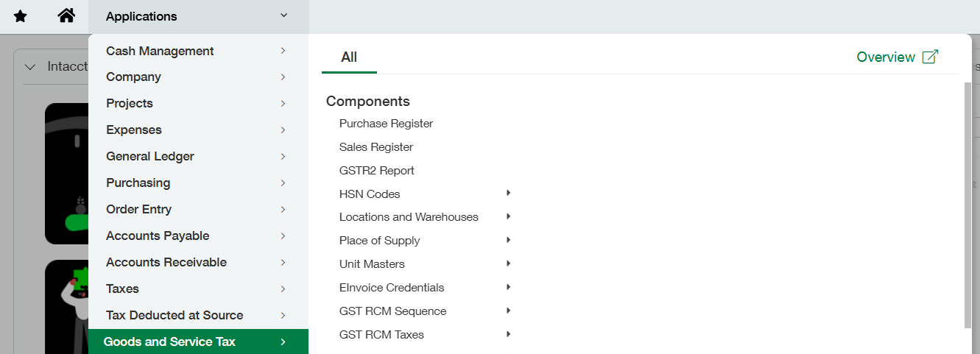Go to the home icon
Viewport: 980px width, 354px height.
tap(66, 16)
